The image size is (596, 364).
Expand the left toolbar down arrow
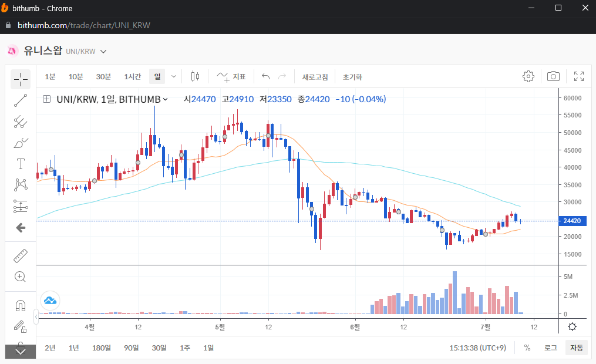tap(21, 352)
